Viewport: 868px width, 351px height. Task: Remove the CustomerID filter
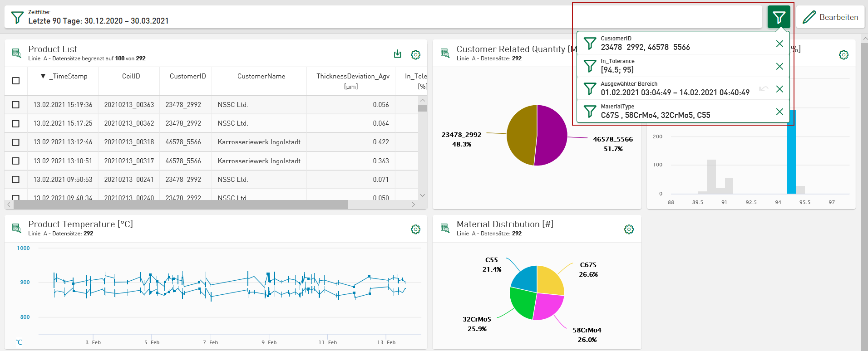point(779,44)
